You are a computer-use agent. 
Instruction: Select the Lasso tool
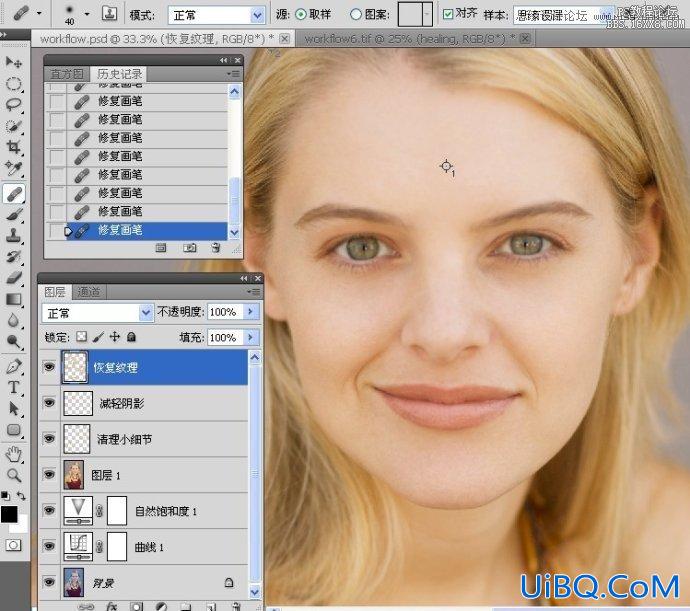[14, 104]
